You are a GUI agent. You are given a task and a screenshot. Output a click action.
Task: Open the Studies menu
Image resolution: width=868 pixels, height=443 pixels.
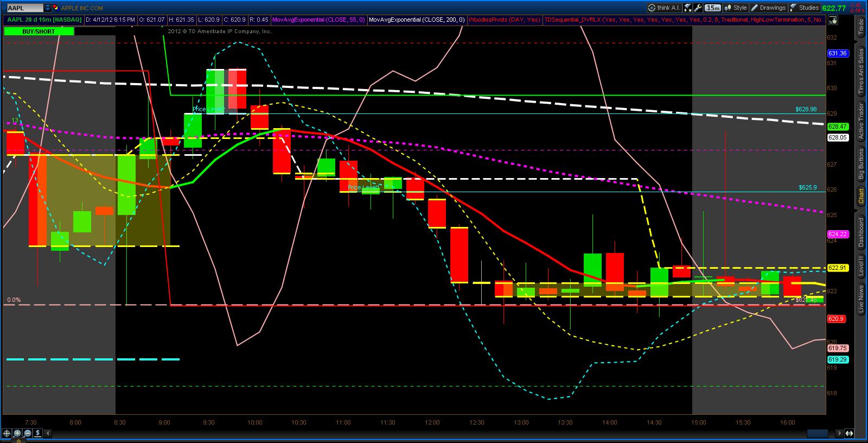pos(805,8)
